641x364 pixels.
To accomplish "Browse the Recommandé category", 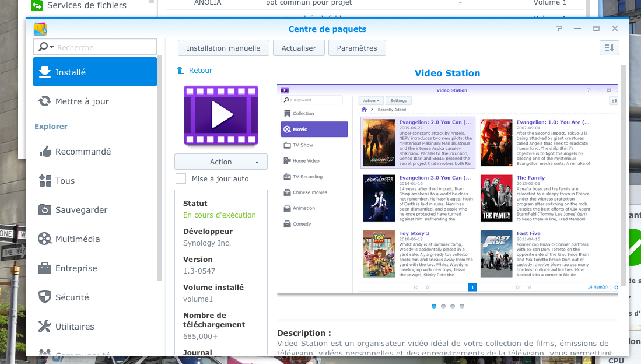I will coord(95,152).
